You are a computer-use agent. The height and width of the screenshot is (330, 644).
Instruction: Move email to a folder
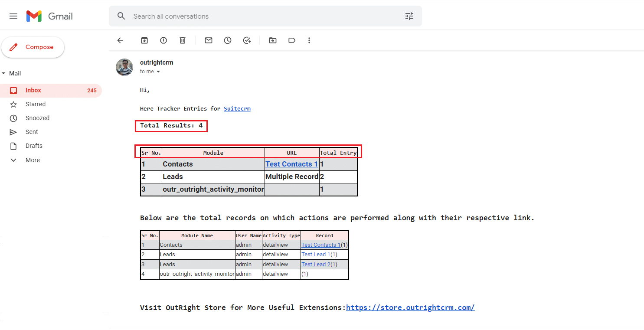point(273,40)
